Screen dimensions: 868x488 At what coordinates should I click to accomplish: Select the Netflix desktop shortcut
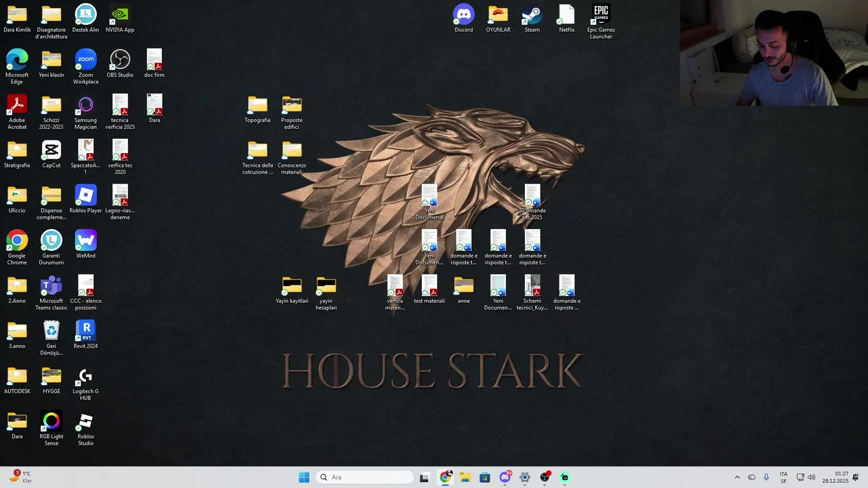[567, 18]
